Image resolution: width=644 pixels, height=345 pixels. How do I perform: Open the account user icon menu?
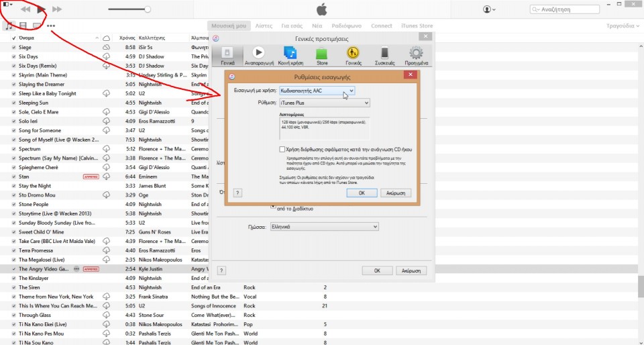[x=489, y=9]
